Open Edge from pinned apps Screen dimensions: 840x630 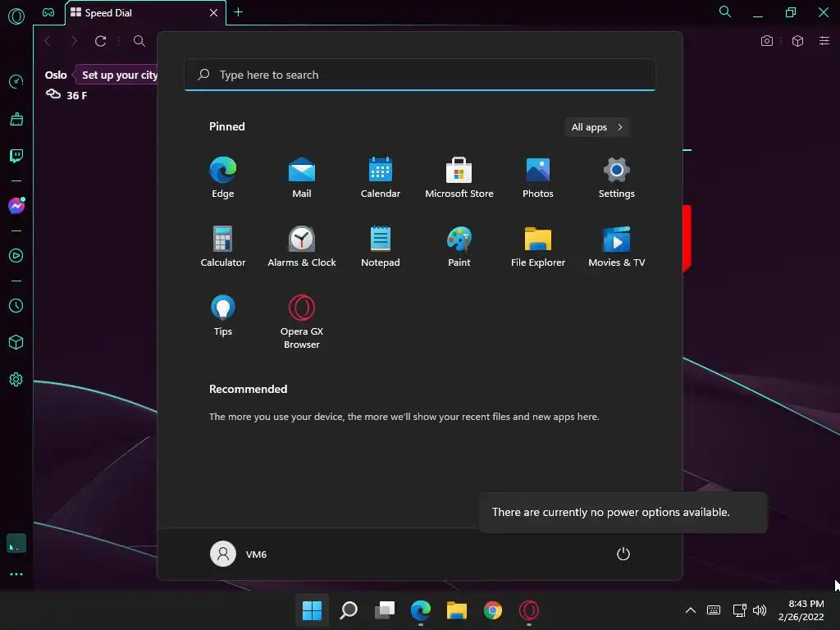pos(223,178)
